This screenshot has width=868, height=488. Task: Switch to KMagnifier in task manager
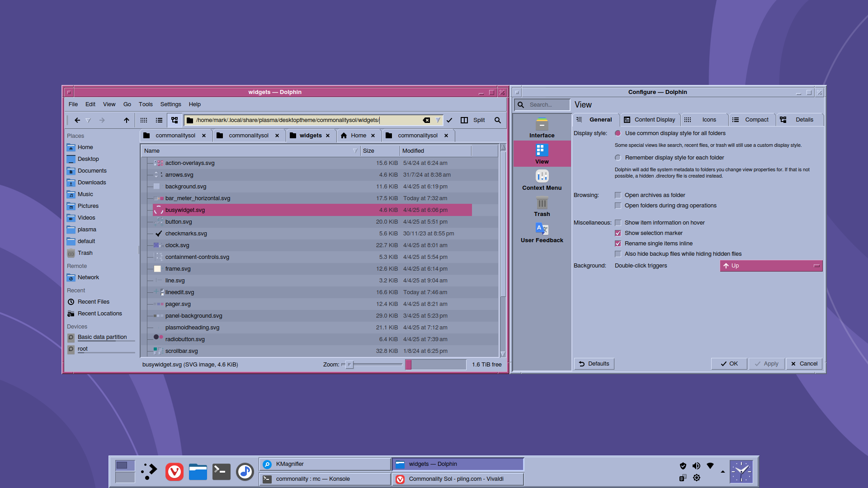click(325, 464)
